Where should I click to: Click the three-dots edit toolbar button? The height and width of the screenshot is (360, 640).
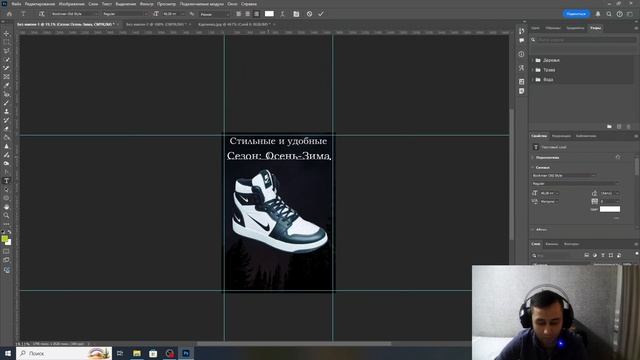pyautogui.click(x=7, y=224)
